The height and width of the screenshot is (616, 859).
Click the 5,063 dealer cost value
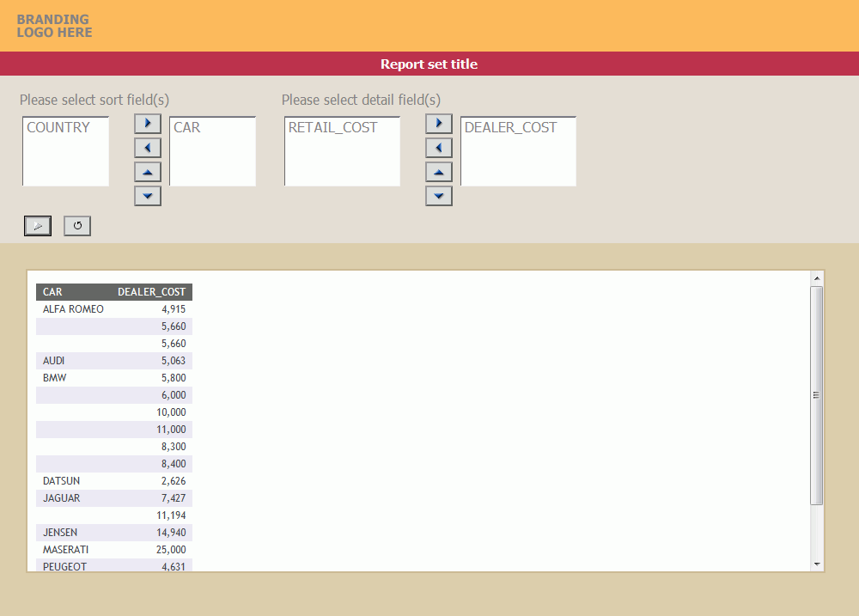click(174, 361)
